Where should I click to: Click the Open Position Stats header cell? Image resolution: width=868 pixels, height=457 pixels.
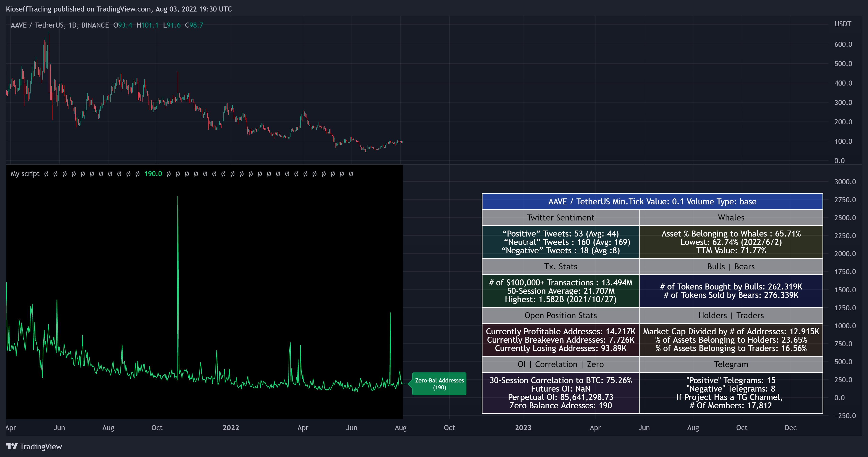pos(561,315)
